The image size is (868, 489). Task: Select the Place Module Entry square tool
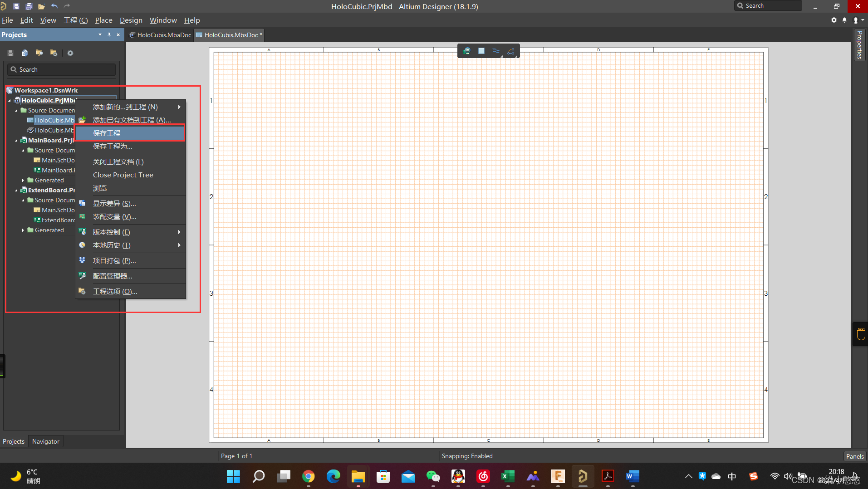tap(481, 51)
